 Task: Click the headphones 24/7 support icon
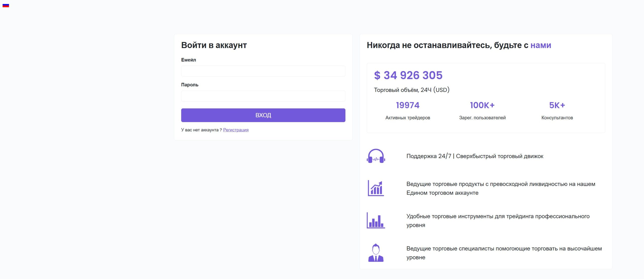tap(376, 156)
